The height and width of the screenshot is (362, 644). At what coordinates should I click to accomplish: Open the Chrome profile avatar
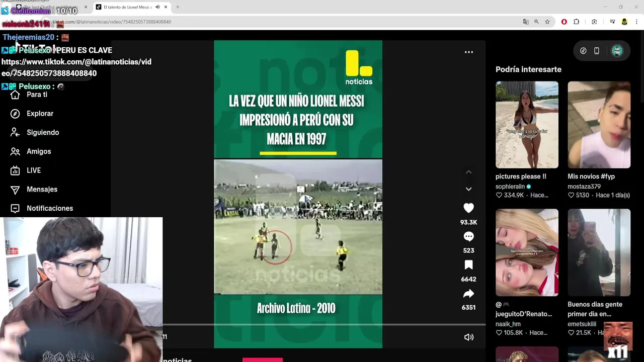624,22
